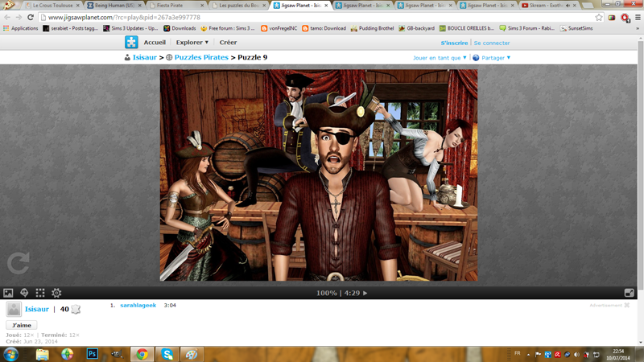Go back with browser back arrow
The width and height of the screenshot is (644, 362).
(x=7, y=17)
